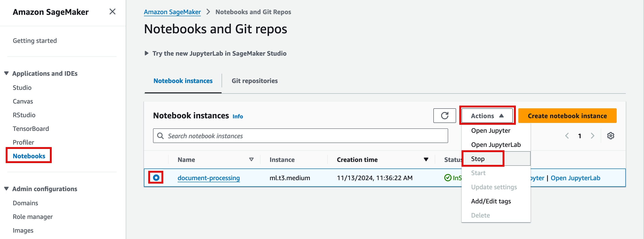The width and height of the screenshot is (644, 239).
Task: Sort by Creation time arrow icon
Action: coord(426,159)
